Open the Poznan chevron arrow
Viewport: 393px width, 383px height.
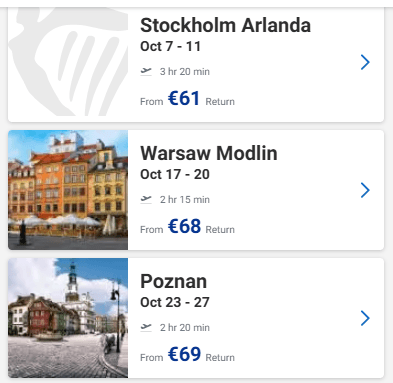pos(365,318)
